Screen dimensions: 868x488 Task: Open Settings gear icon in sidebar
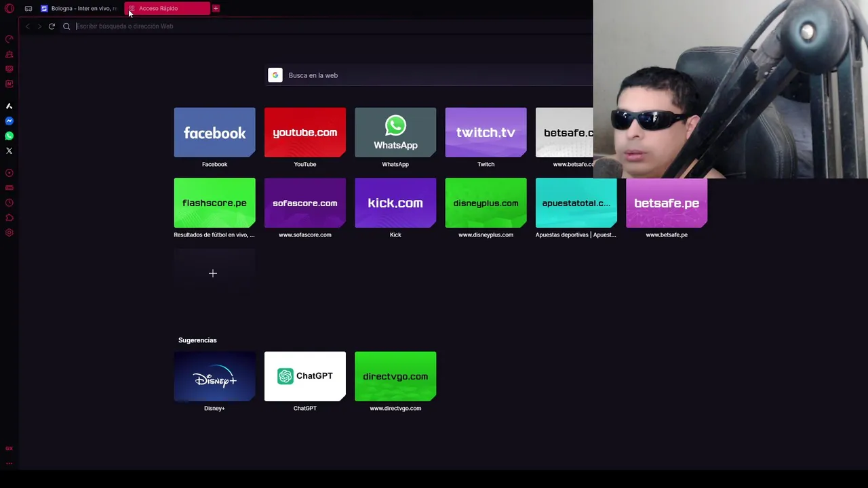click(x=9, y=232)
